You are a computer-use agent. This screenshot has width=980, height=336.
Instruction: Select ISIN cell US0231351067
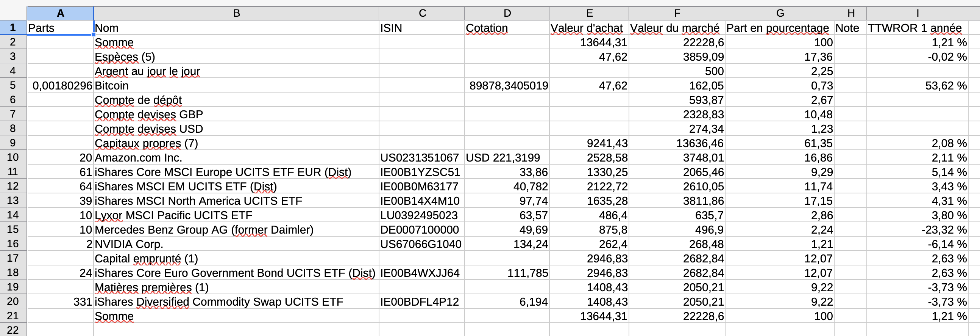[422, 157]
